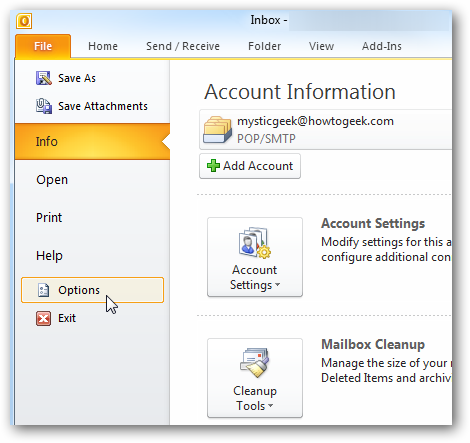This screenshot has height=443, width=470.
Task: Switch to the Home ribbon tab
Action: pyautogui.click(x=103, y=46)
